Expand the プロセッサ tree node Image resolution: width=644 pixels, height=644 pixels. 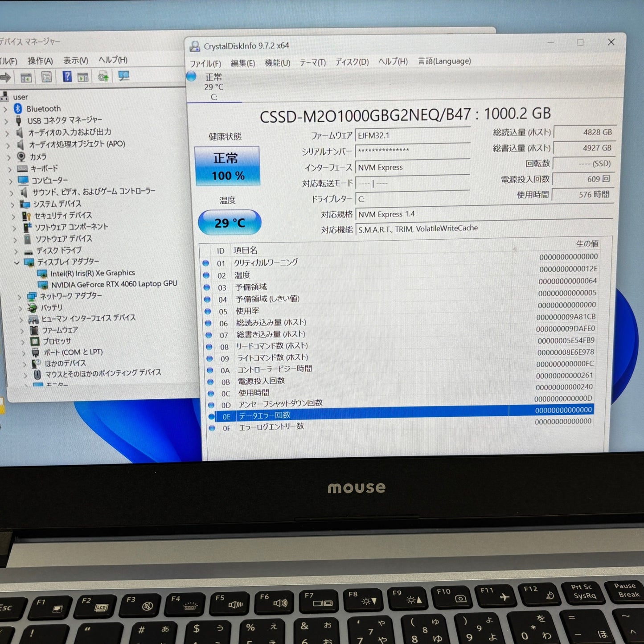(x=23, y=340)
